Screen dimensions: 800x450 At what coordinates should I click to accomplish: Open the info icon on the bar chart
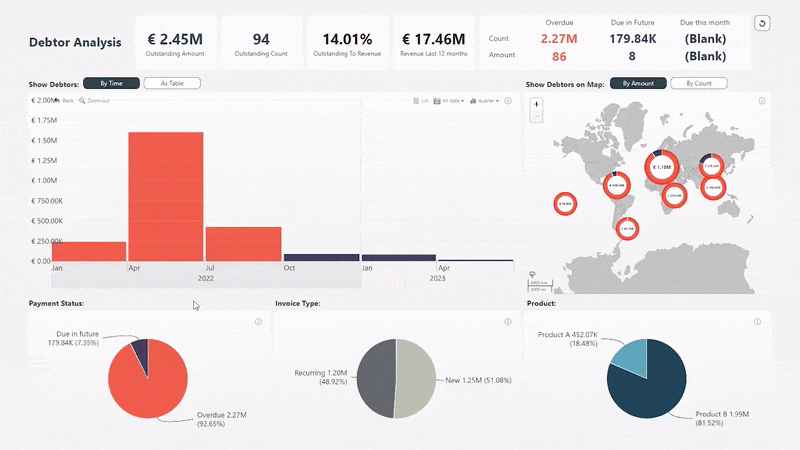click(x=508, y=101)
